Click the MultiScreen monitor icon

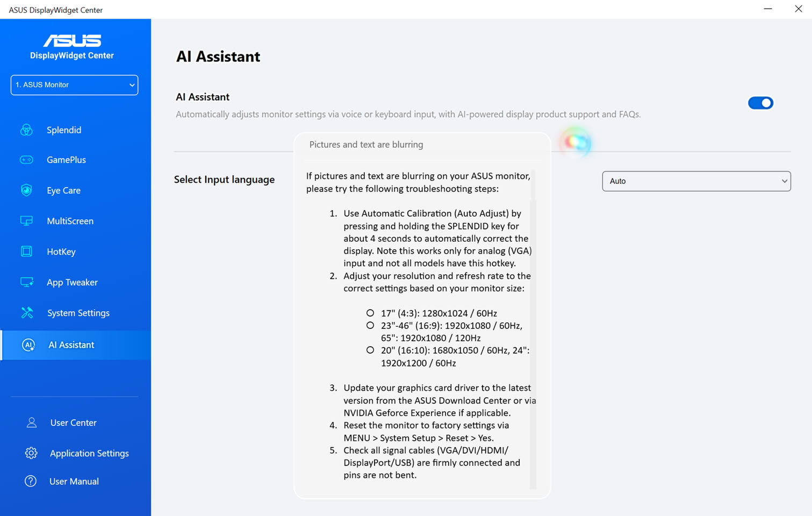26,221
